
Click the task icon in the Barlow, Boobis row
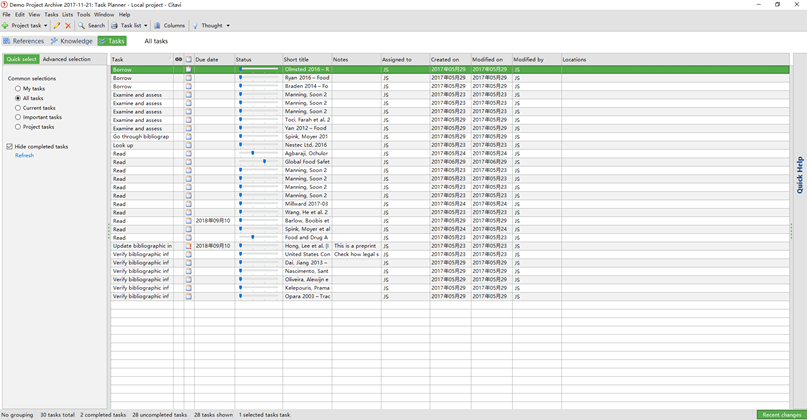point(189,221)
